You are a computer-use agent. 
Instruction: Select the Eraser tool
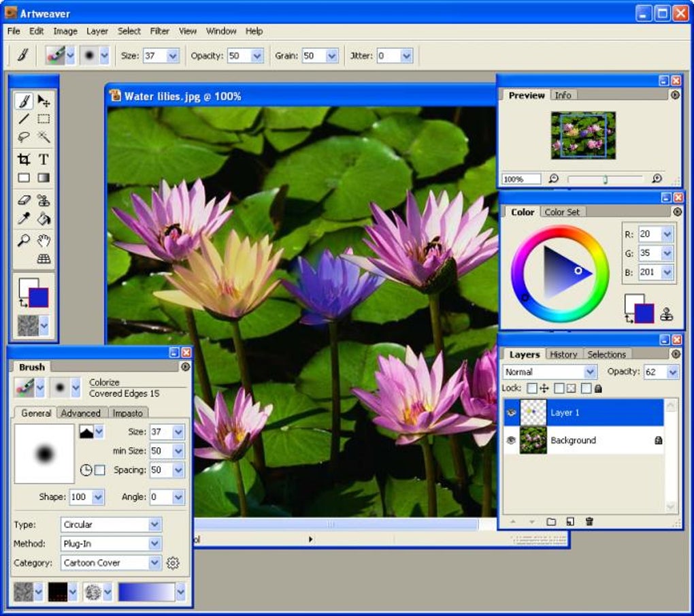(24, 200)
